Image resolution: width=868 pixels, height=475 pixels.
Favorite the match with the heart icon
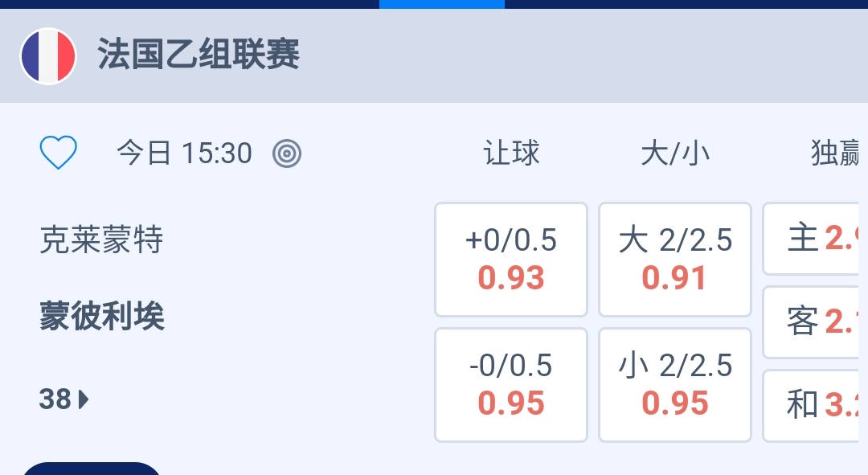pyautogui.click(x=59, y=153)
